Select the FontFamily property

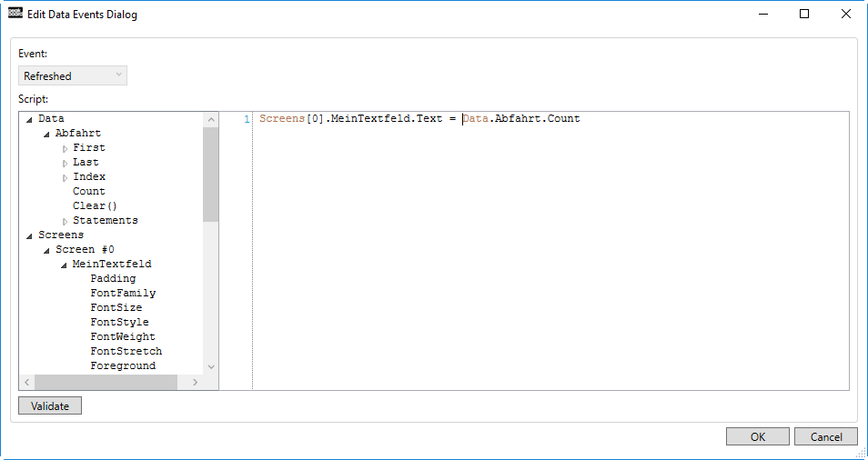123,293
